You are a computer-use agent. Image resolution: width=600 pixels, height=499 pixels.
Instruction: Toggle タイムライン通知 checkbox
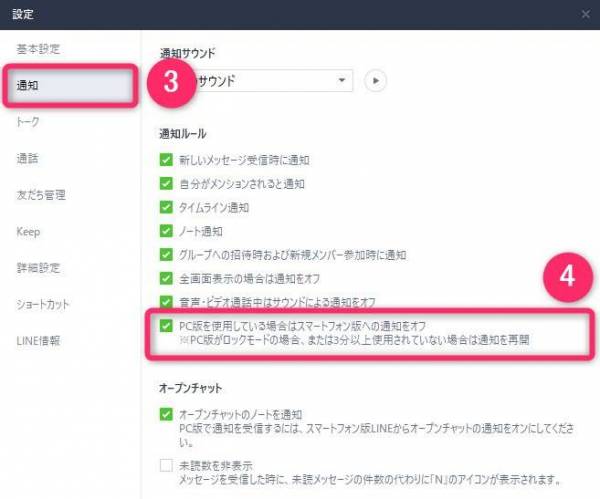[166, 207]
